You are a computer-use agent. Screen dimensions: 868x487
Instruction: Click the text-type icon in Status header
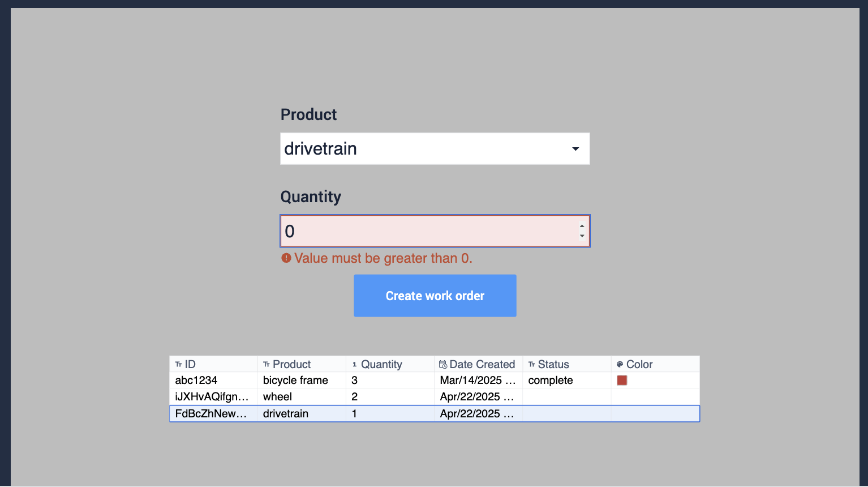click(531, 365)
